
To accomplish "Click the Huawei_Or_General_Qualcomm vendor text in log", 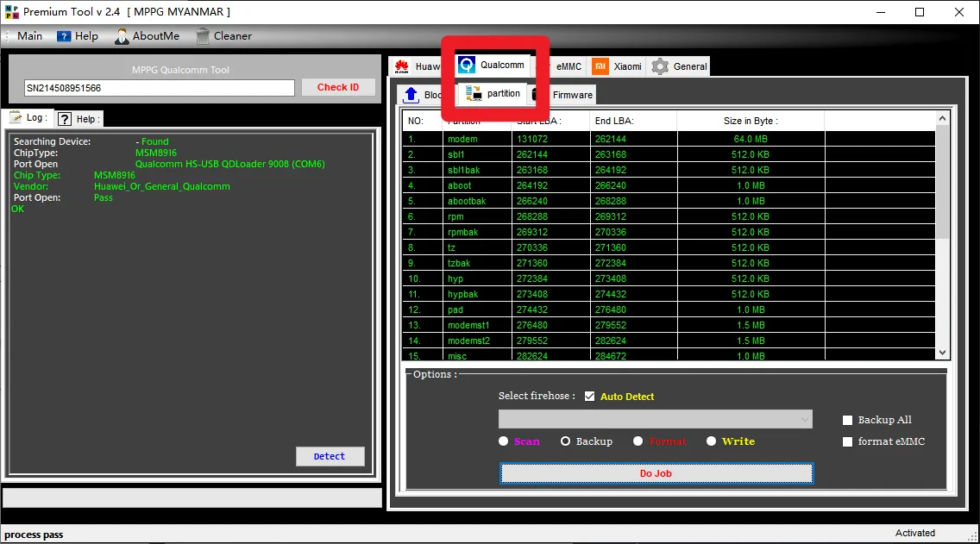I will (x=162, y=186).
